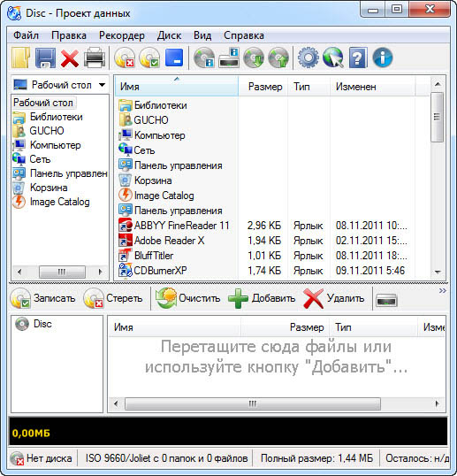457x476 pixels.
Task: Click the Записать burn button
Action: pos(42,298)
